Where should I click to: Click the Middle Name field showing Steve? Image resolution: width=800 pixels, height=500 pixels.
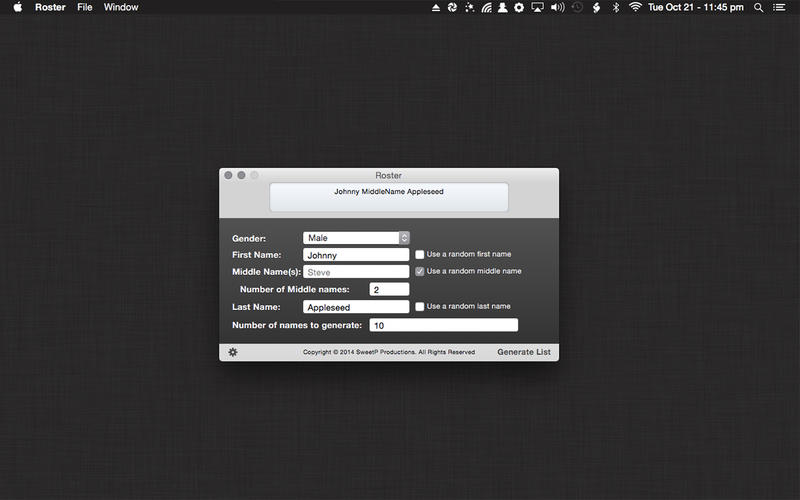point(356,272)
